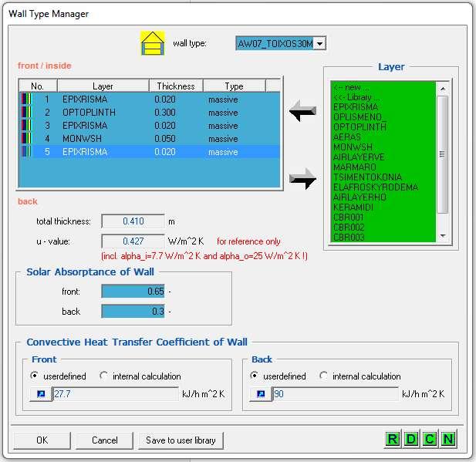Viewport: 476px width, 462px height.
Task: Click scroll up arrow in Layer list
Action: 443,89
